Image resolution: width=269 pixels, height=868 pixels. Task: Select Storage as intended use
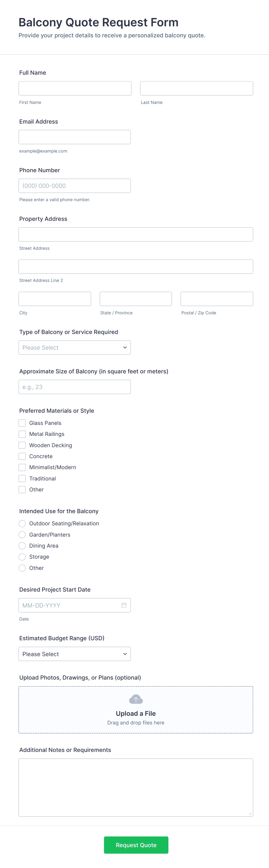click(x=22, y=557)
